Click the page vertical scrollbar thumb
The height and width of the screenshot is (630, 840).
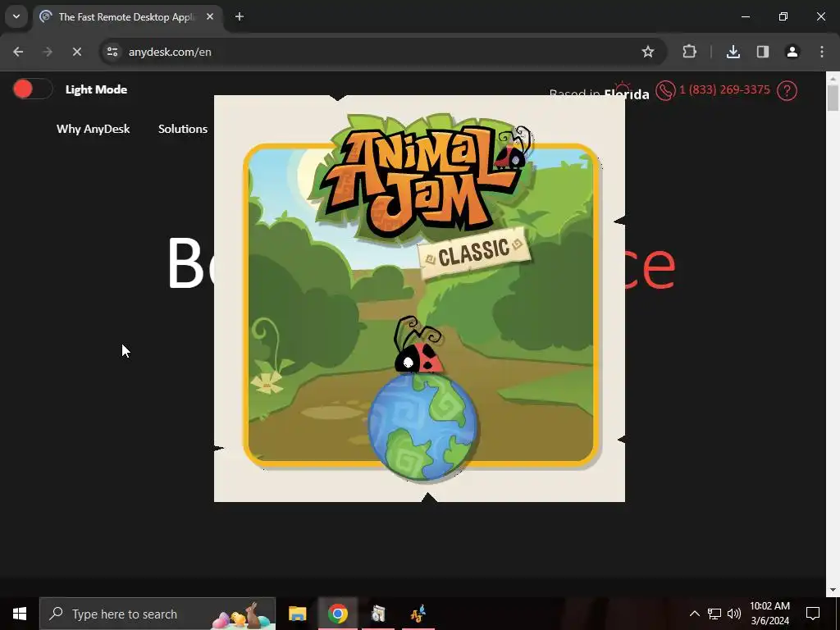click(833, 98)
